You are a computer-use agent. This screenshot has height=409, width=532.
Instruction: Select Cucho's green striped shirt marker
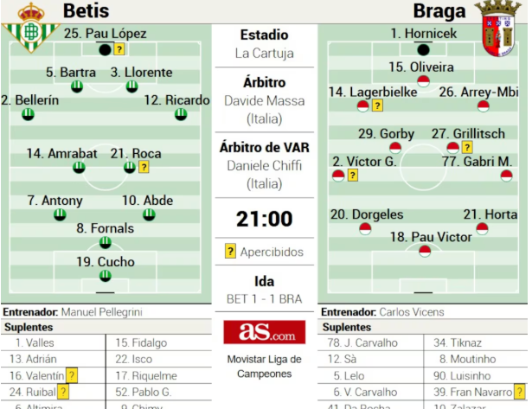105,276
